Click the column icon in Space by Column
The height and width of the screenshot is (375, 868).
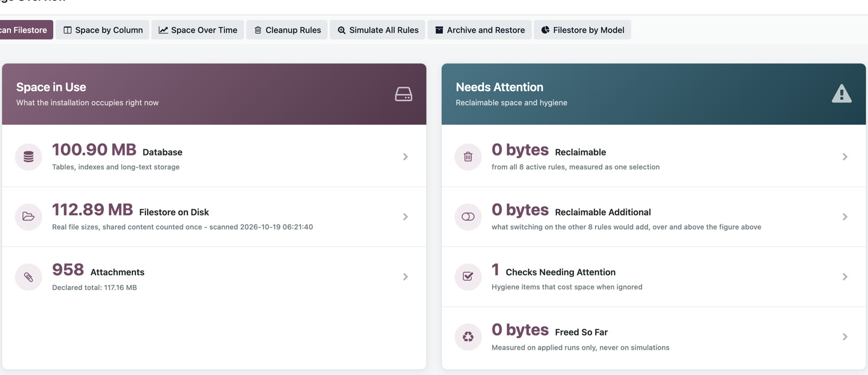pos(68,30)
